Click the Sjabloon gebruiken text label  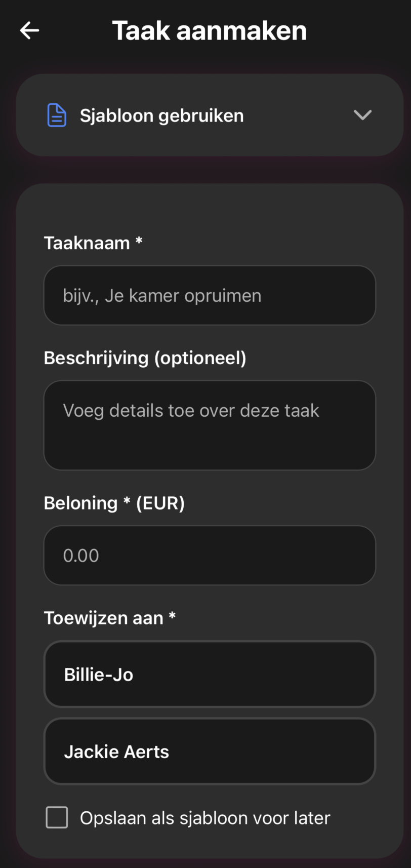[161, 115]
